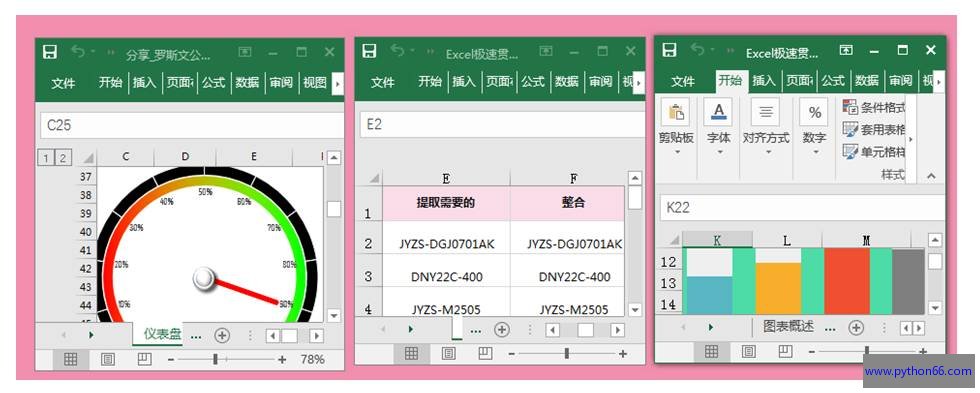This screenshot has height=393, width=980.
Task: Collapse the ribbon in right window
Action: pos(931,176)
